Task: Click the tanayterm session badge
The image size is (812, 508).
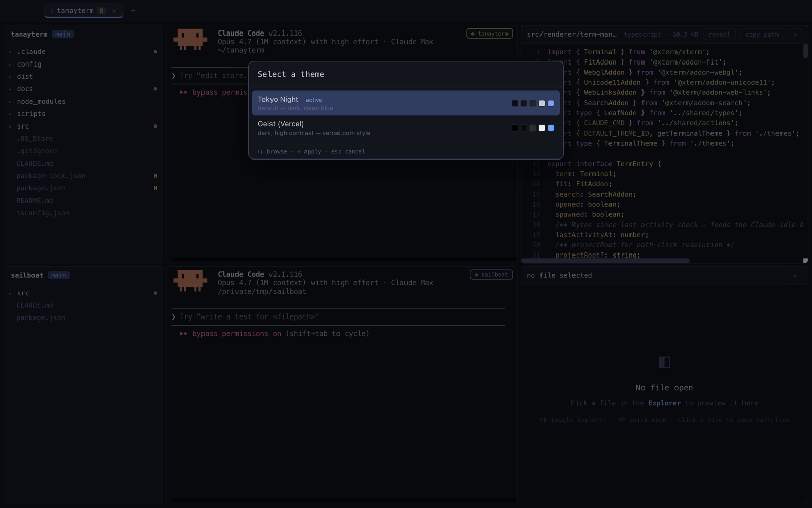Action: point(490,34)
